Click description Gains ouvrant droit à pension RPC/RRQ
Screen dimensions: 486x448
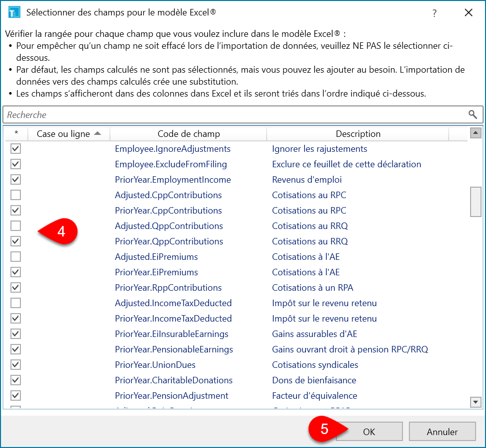pyautogui.click(x=350, y=349)
